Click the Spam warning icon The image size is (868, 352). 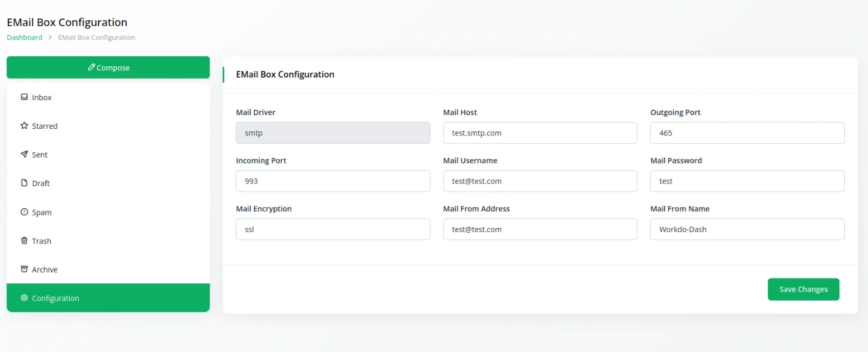point(24,212)
